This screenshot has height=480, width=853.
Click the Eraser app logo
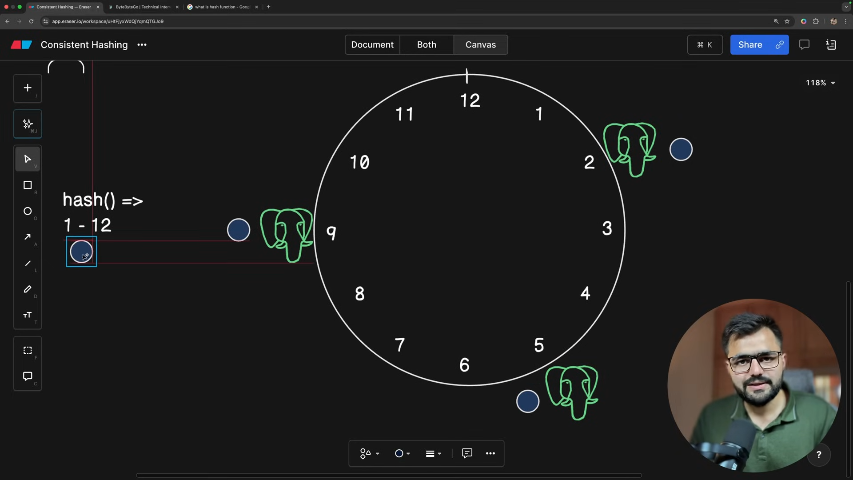(21, 45)
